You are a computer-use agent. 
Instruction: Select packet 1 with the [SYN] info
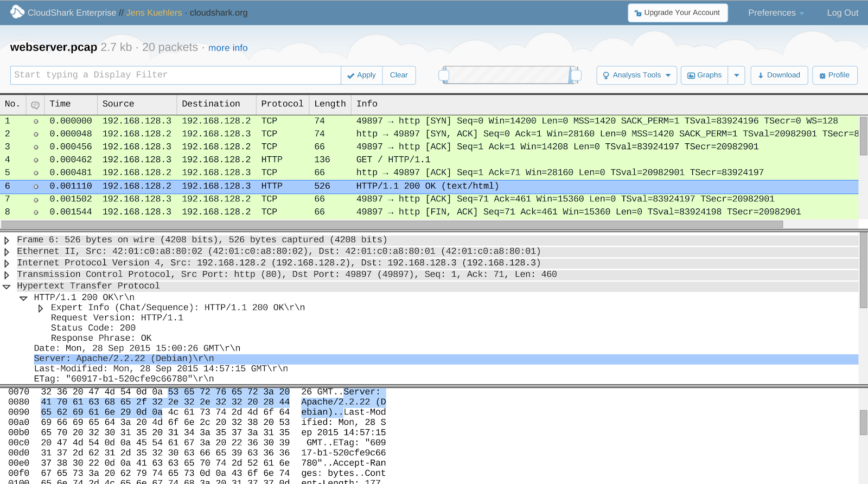pyautogui.click(x=429, y=121)
